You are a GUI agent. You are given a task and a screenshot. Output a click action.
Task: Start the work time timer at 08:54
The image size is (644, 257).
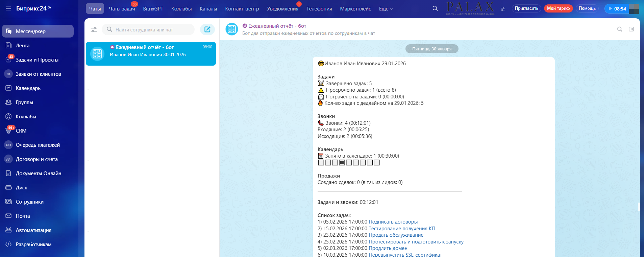click(617, 9)
